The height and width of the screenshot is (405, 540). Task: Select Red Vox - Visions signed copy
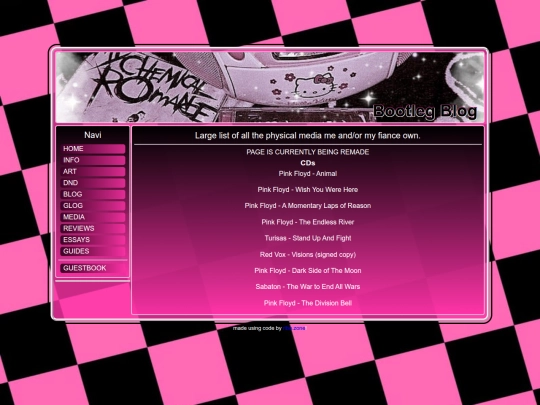click(308, 255)
